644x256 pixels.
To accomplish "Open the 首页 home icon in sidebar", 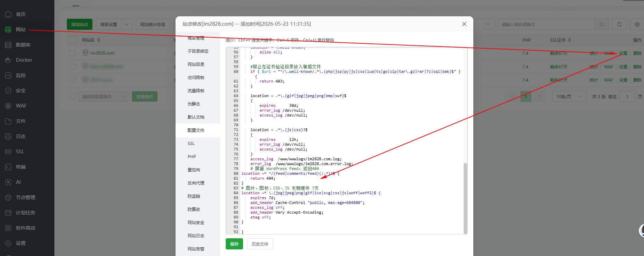I will tap(8, 14).
